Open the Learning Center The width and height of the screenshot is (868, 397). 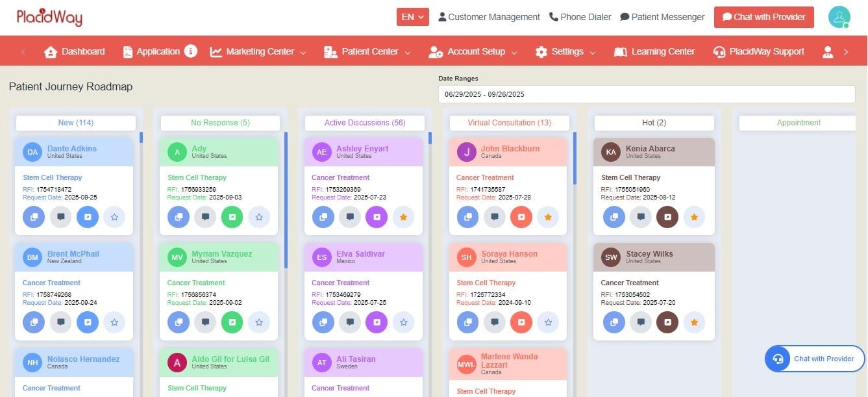point(654,52)
